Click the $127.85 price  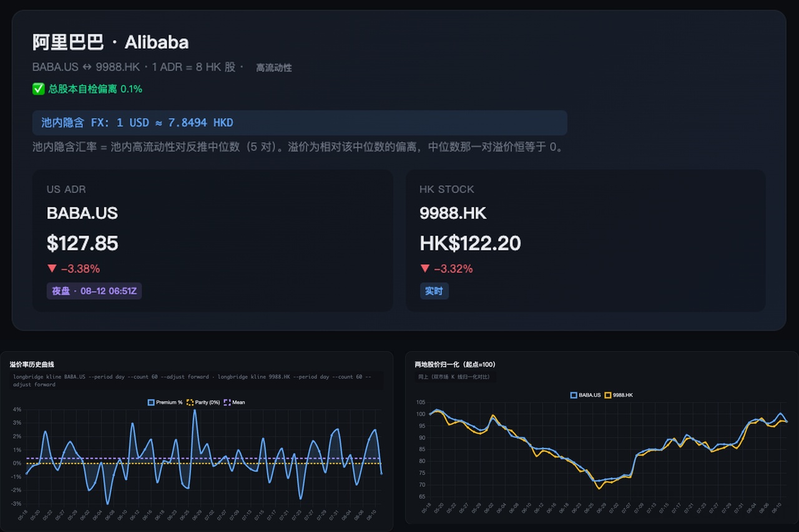pos(82,243)
